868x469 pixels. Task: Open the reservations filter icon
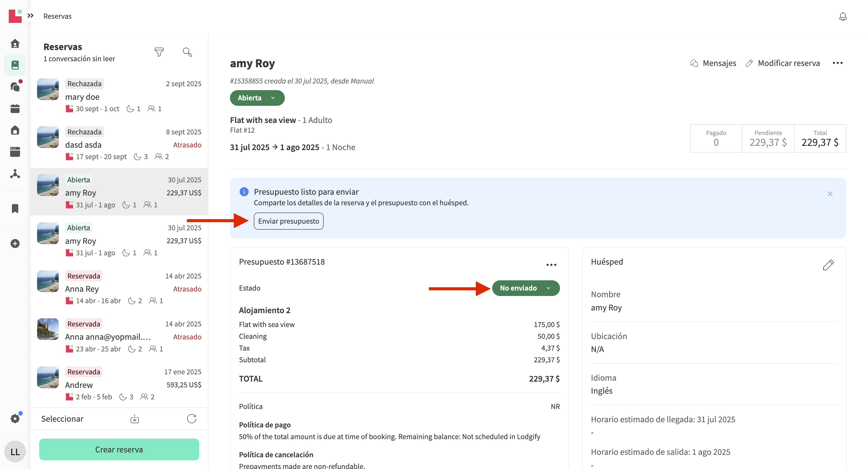tap(159, 52)
